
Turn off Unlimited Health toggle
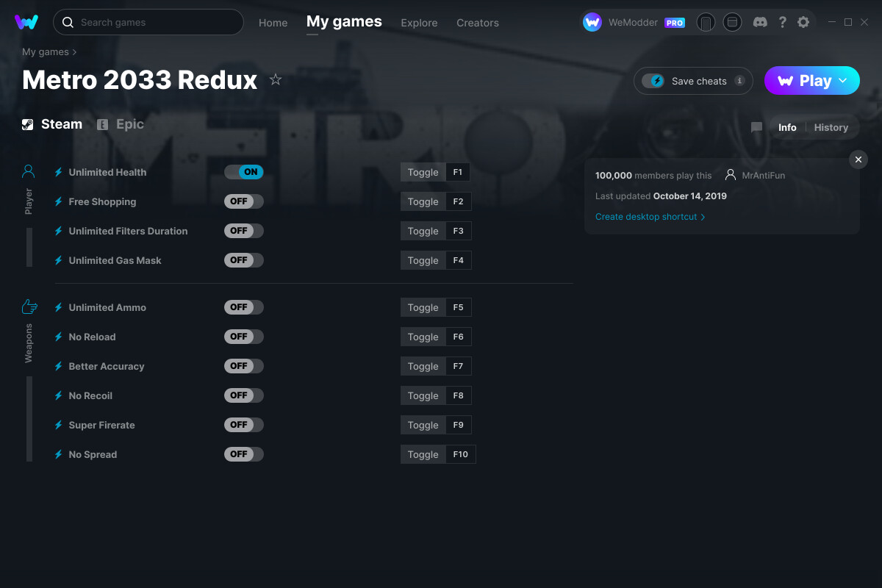(244, 172)
